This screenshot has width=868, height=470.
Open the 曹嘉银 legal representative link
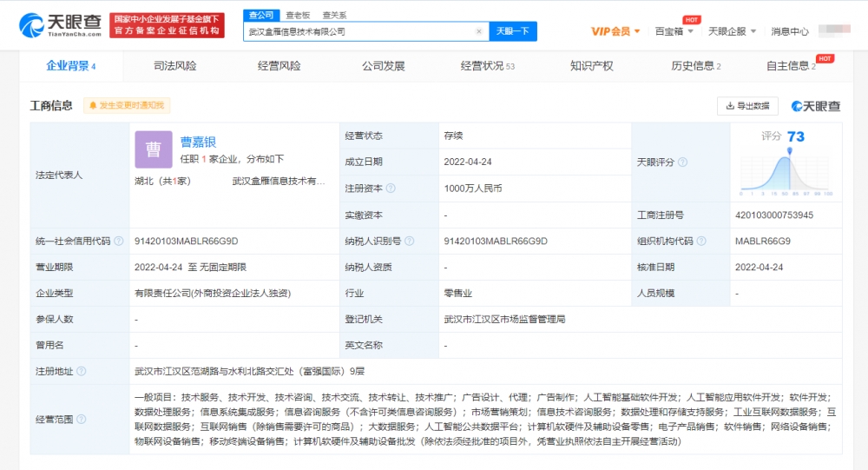tap(198, 142)
